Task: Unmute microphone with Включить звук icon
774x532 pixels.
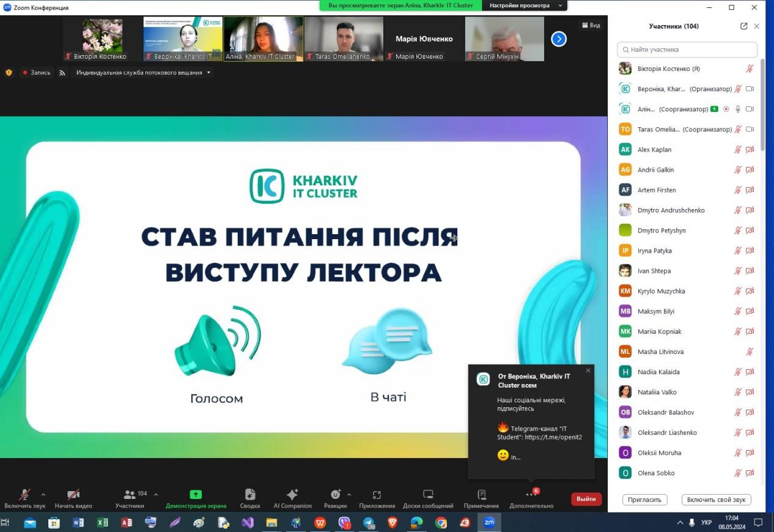Action: 25,494
